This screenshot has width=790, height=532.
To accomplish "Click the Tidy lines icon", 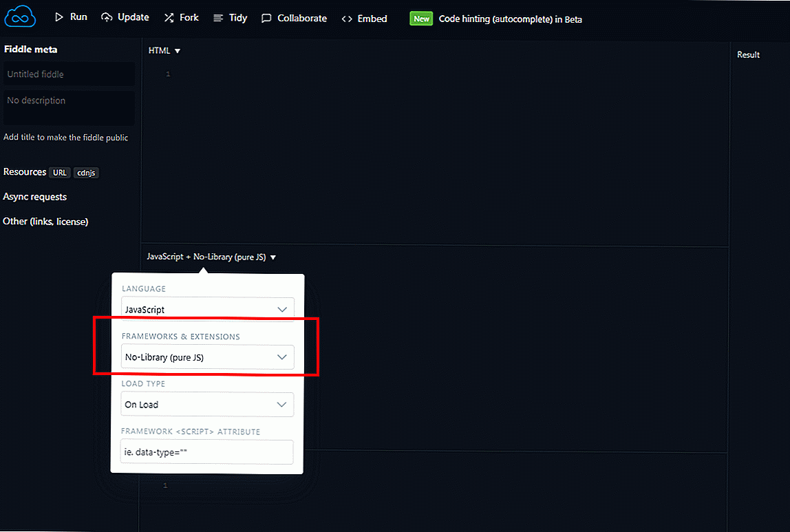I will (x=218, y=18).
